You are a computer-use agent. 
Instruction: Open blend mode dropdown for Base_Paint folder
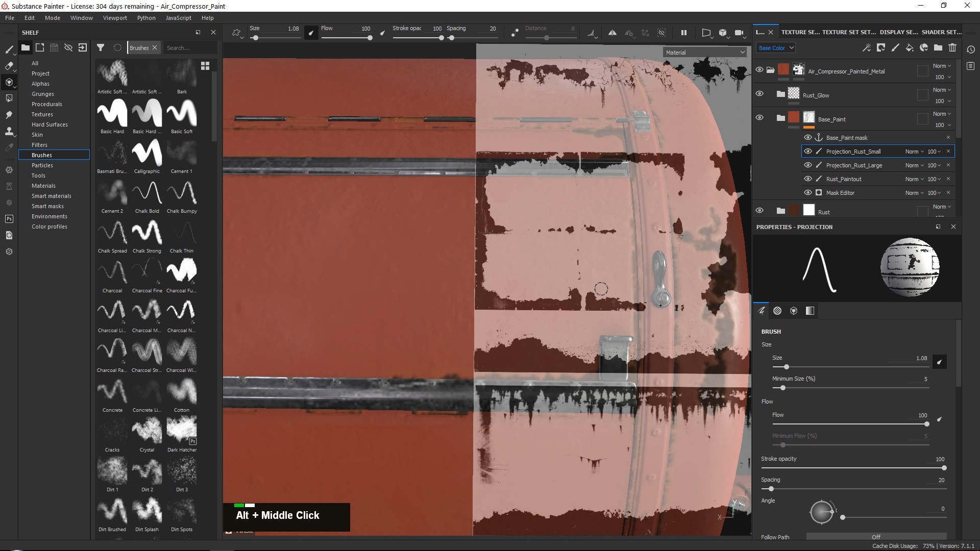[x=942, y=114]
